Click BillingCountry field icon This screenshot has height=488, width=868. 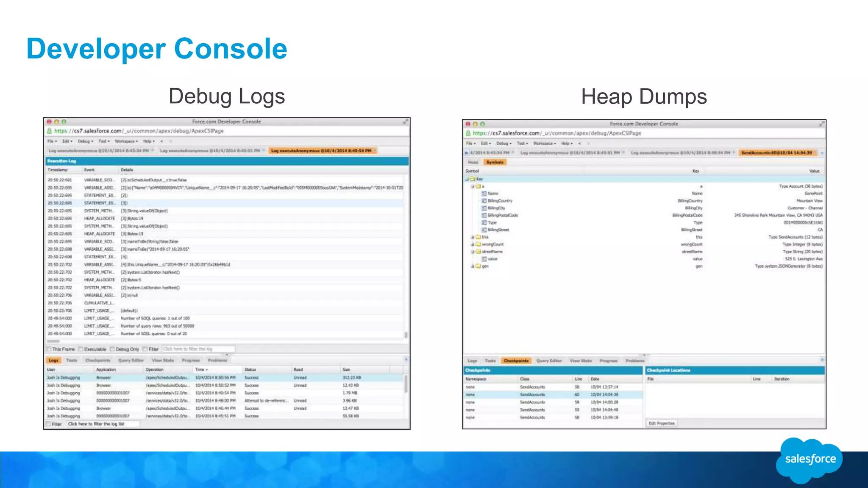pos(484,201)
